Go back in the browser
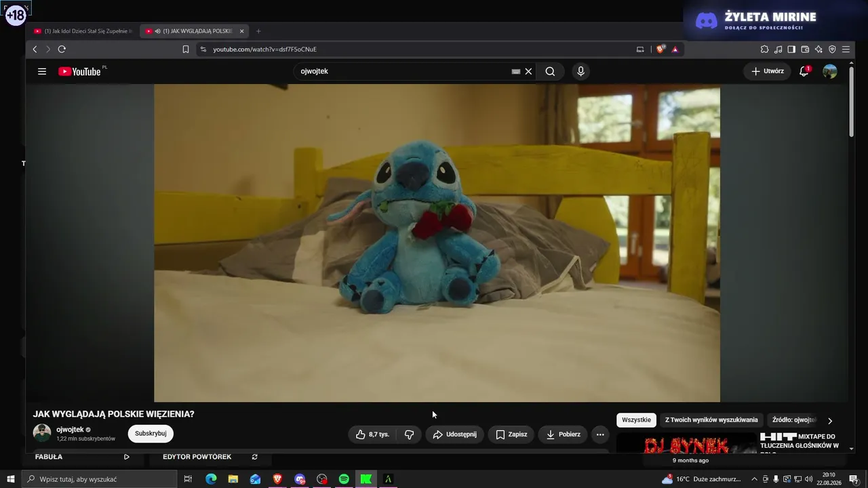Screen dimensions: 868x488 (35, 49)
